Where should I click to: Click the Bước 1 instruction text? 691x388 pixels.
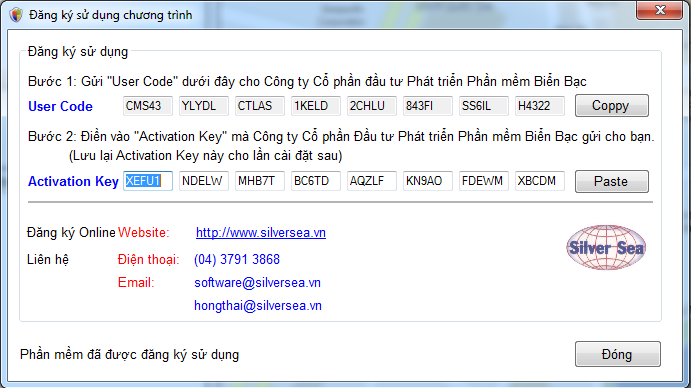click(307, 82)
